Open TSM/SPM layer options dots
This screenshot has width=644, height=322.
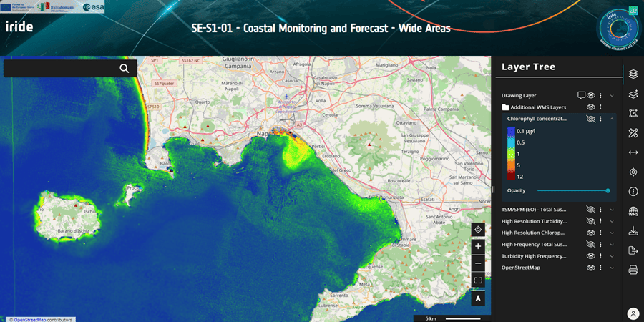click(x=600, y=210)
